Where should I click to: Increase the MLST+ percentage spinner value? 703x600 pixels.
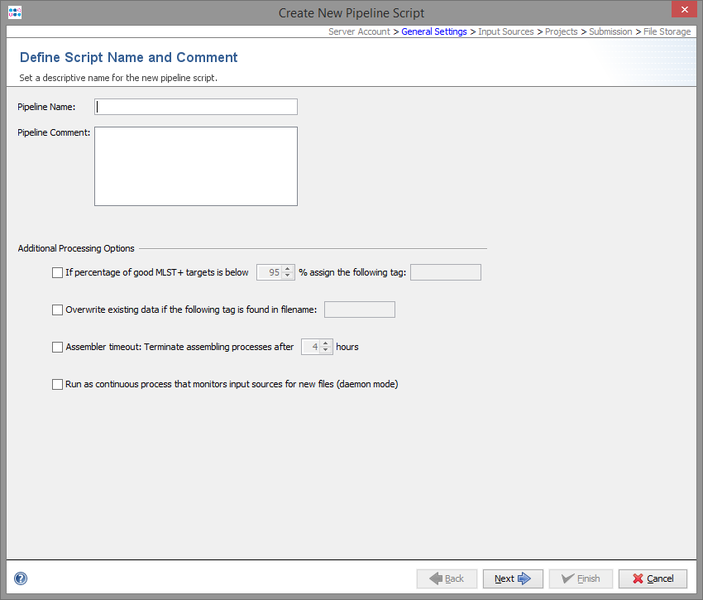(288, 269)
